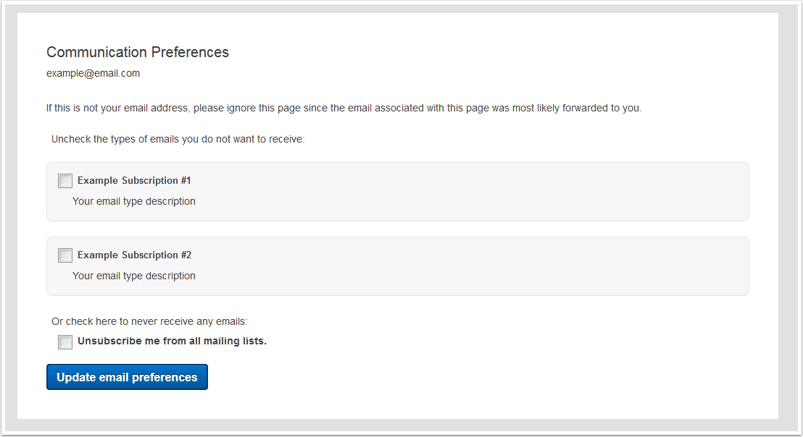
Task: Click the example@email.com address text
Action: (x=93, y=73)
